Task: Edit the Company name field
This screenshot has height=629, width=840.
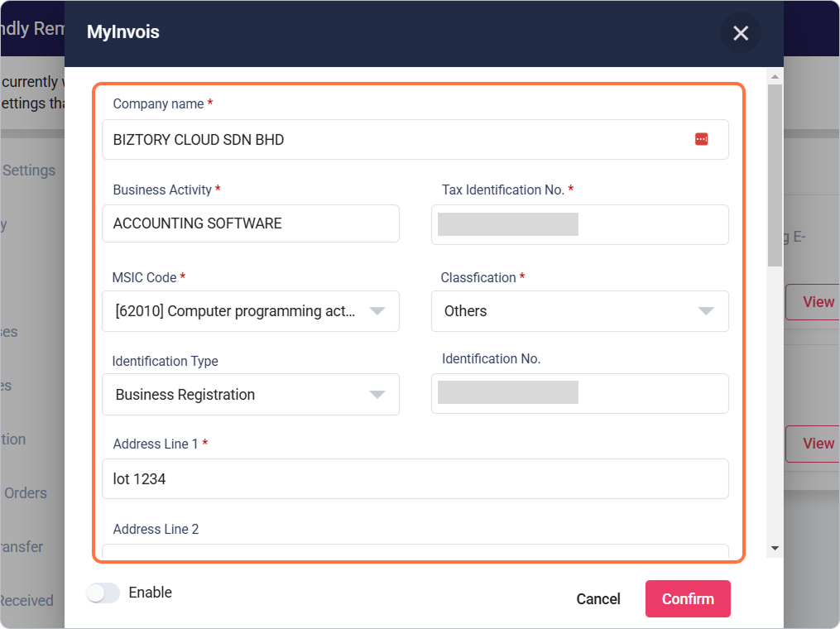Action: (415, 139)
